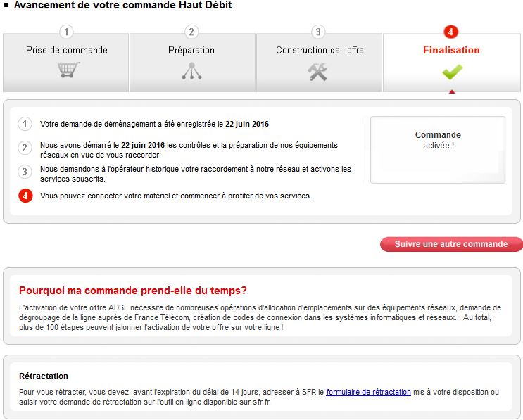Screen dimensions: 523x420
Task: Click the paragraph starting Pour vous rétracter
Action: (x=259, y=397)
